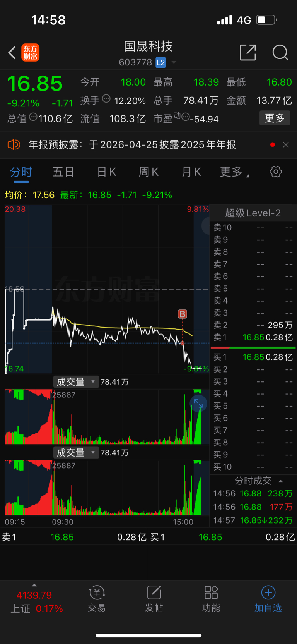
Task: Tap the 更多 button for more quote data
Action: (275, 118)
